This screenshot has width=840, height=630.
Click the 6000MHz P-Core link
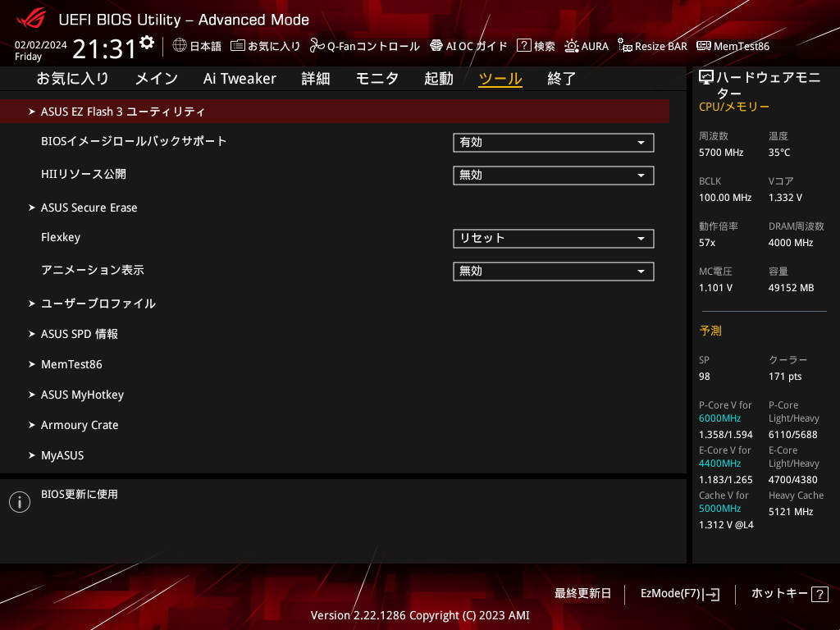click(x=720, y=418)
